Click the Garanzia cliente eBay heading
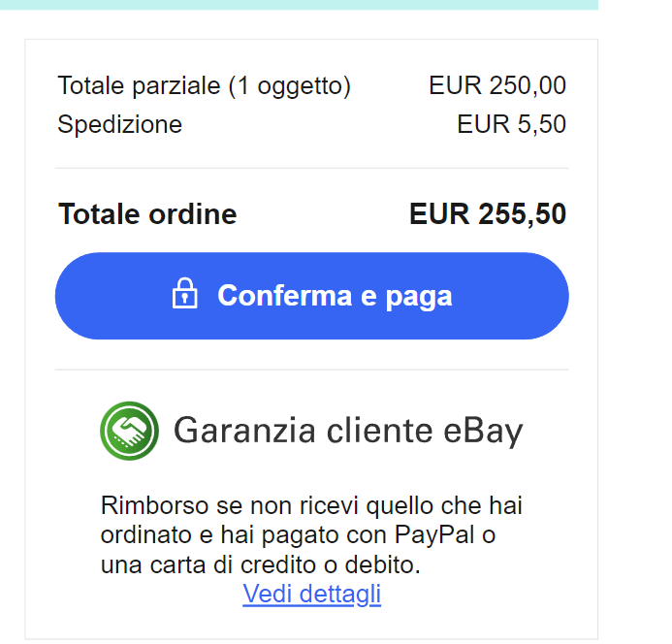 tap(348, 431)
